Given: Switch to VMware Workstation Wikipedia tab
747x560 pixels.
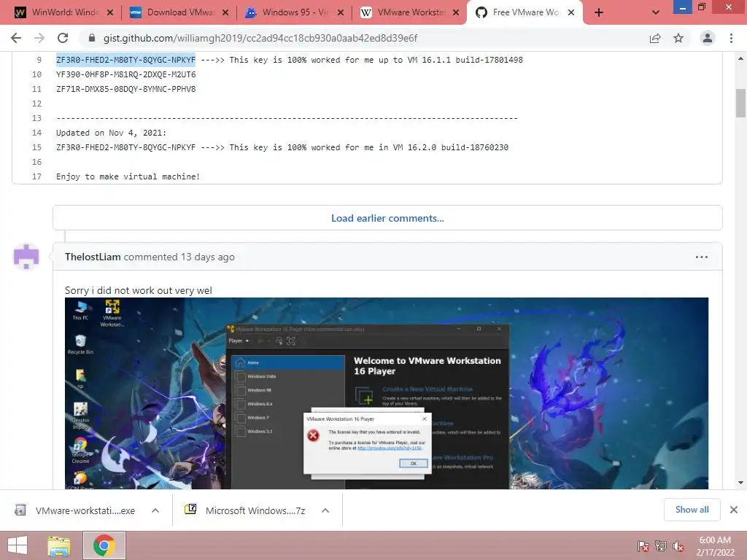Looking at the screenshot, I should (410, 12).
